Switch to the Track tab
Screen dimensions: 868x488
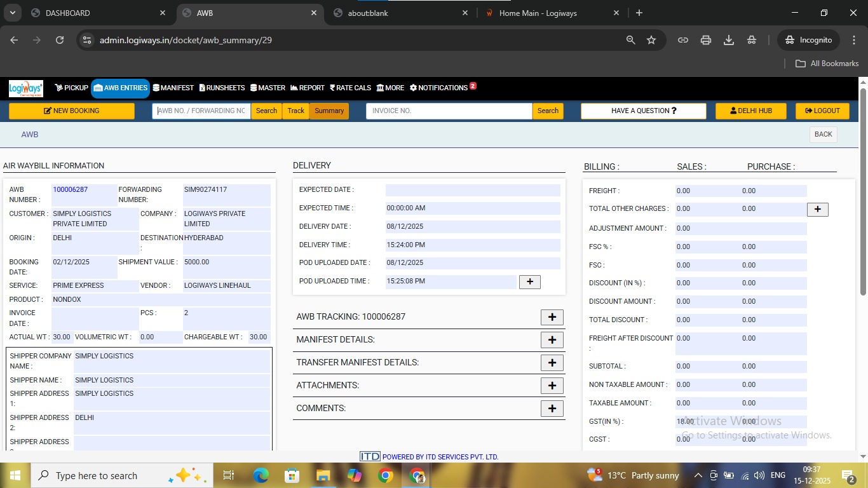295,111
